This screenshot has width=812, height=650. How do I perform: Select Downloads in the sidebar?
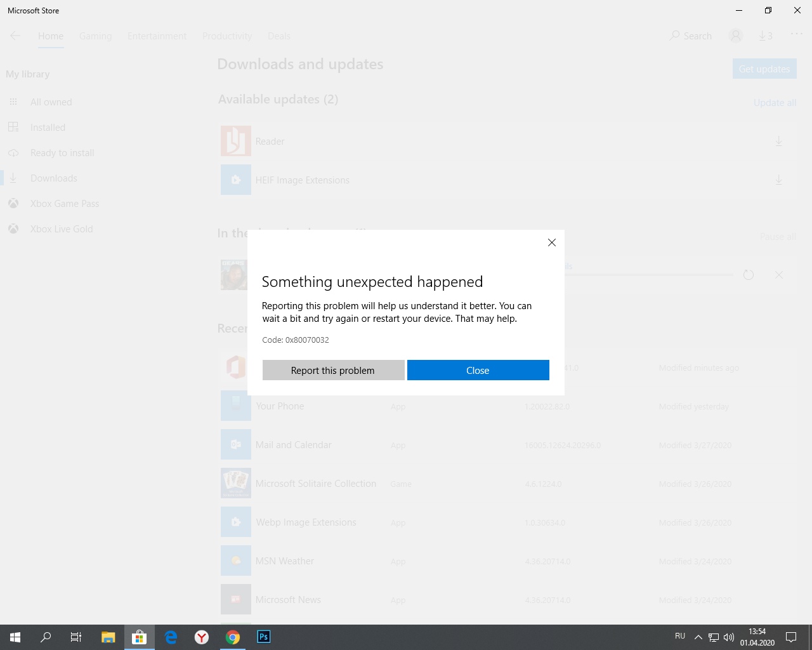[x=54, y=178]
